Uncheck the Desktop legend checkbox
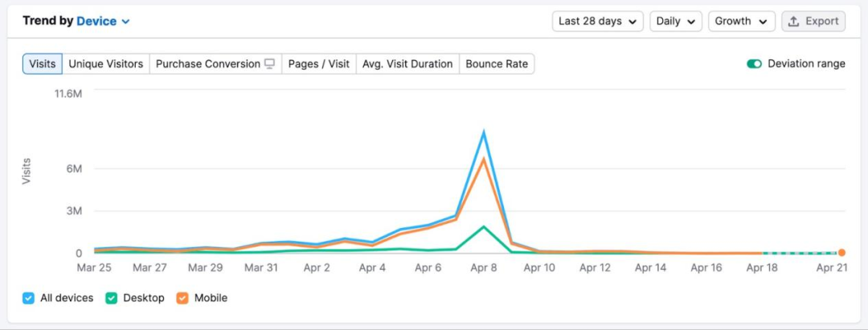This screenshot has width=868, height=330. pyautogui.click(x=111, y=298)
